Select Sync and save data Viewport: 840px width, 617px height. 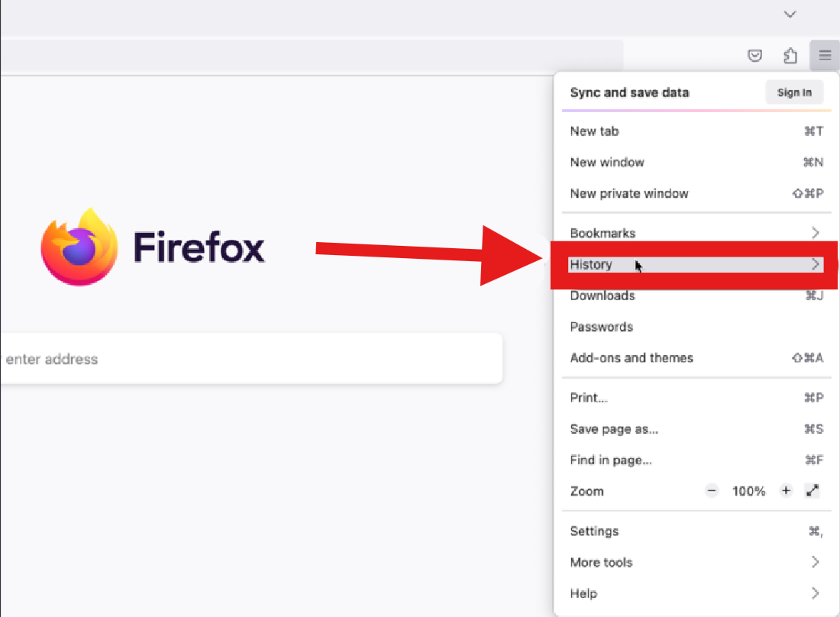(x=629, y=92)
